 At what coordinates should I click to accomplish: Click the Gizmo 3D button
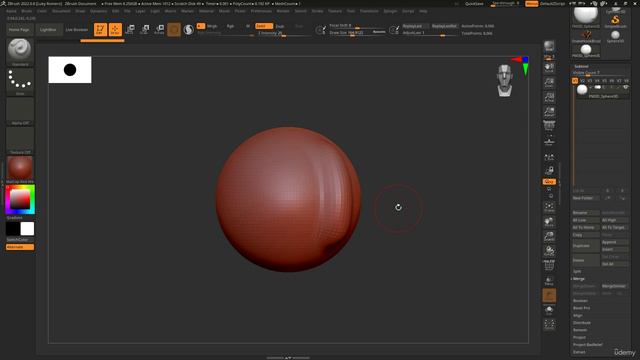pos(174,29)
